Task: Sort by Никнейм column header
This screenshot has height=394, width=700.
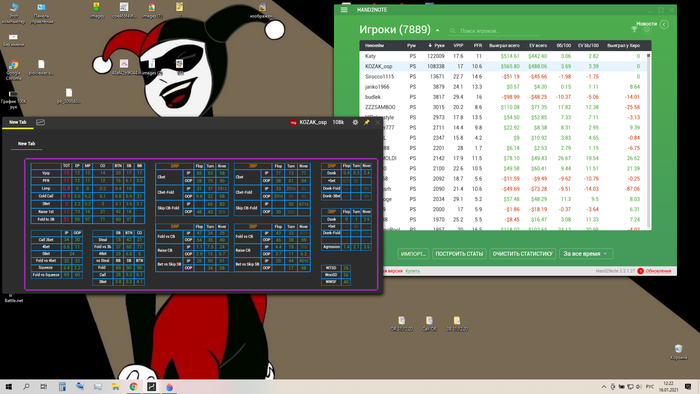Action: (x=374, y=46)
